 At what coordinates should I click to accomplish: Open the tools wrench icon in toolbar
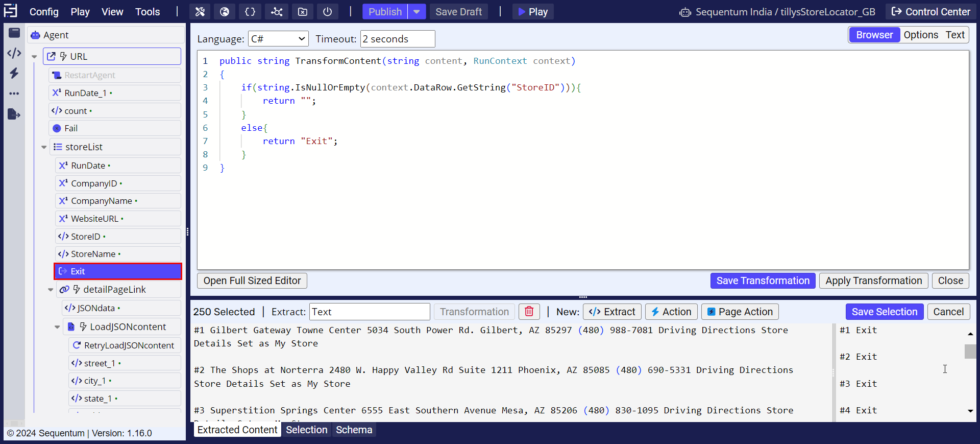point(200,12)
